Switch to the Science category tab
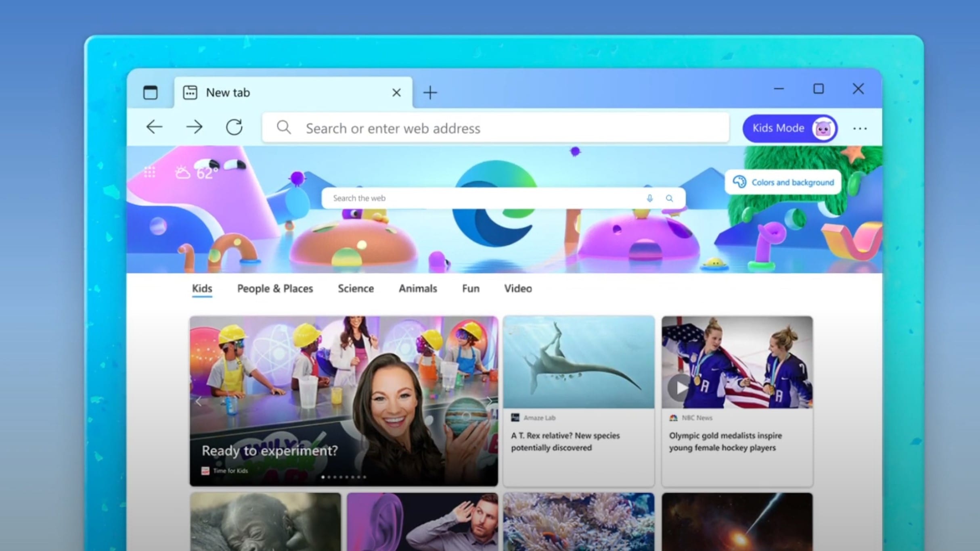 [356, 288]
